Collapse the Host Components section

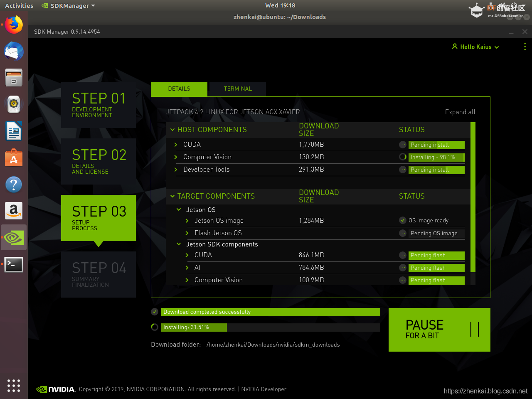pos(172,130)
